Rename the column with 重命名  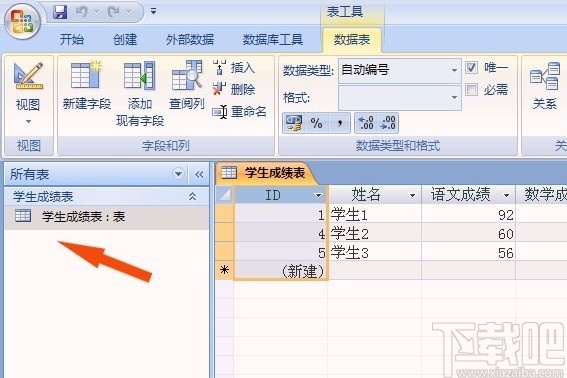[x=239, y=111]
